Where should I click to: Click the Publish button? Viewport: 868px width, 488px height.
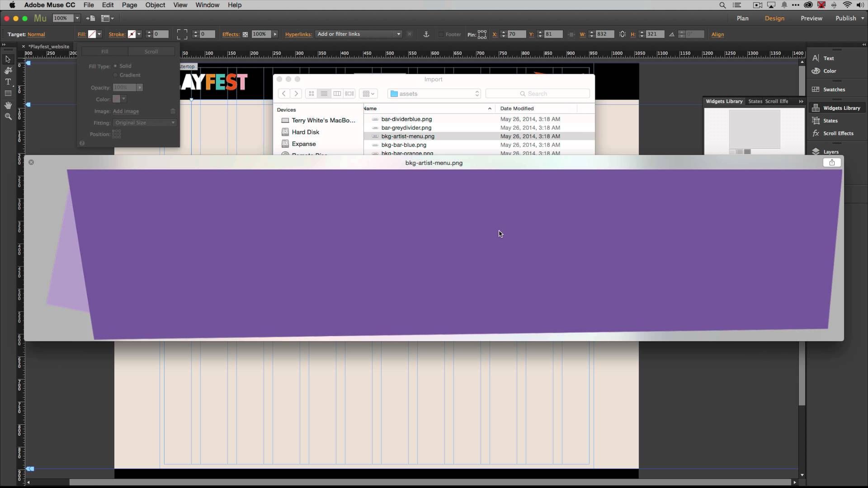pyautogui.click(x=845, y=18)
